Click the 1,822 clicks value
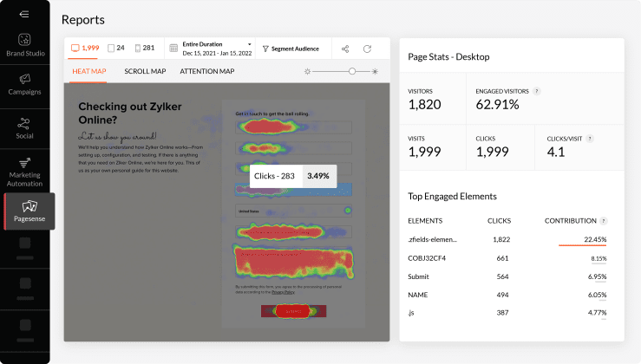Viewport: 641px width, 364px height. [x=501, y=239]
